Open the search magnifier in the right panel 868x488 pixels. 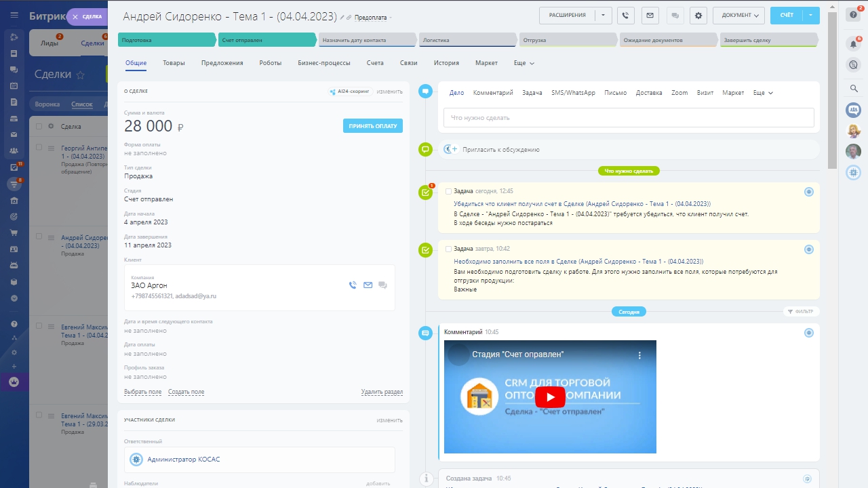(x=854, y=88)
